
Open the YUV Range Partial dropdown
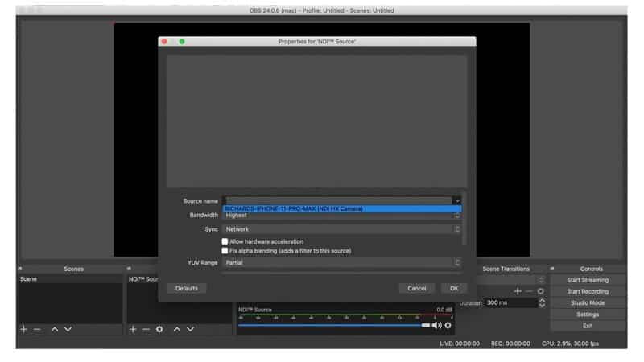(x=341, y=263)
